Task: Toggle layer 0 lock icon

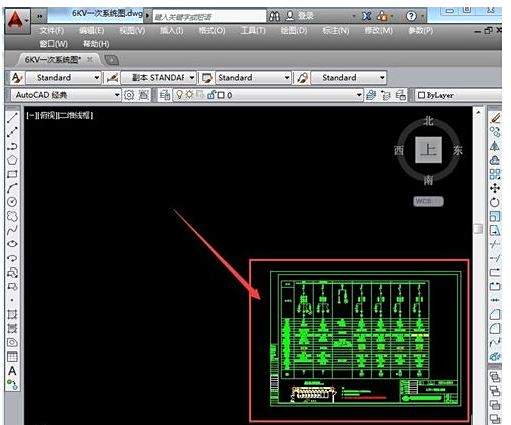Action: pyautogui.click(x=211, y=95)
